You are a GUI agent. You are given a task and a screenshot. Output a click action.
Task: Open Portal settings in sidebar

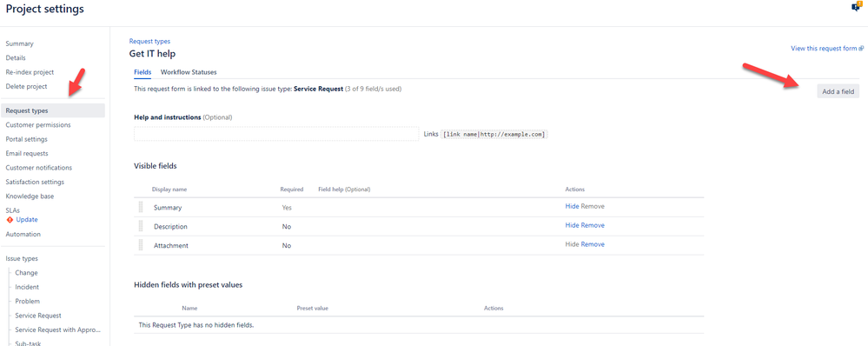(x=27, y=139)
